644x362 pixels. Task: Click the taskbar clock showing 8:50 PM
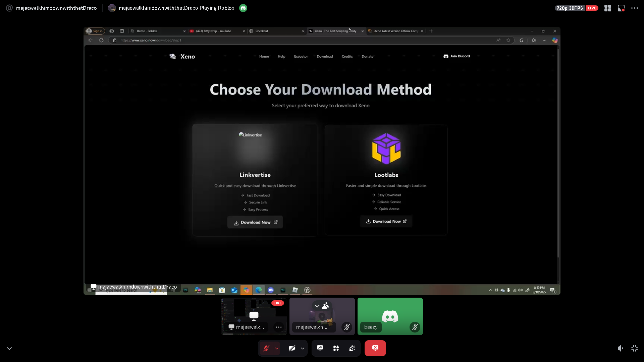[539, 290]
